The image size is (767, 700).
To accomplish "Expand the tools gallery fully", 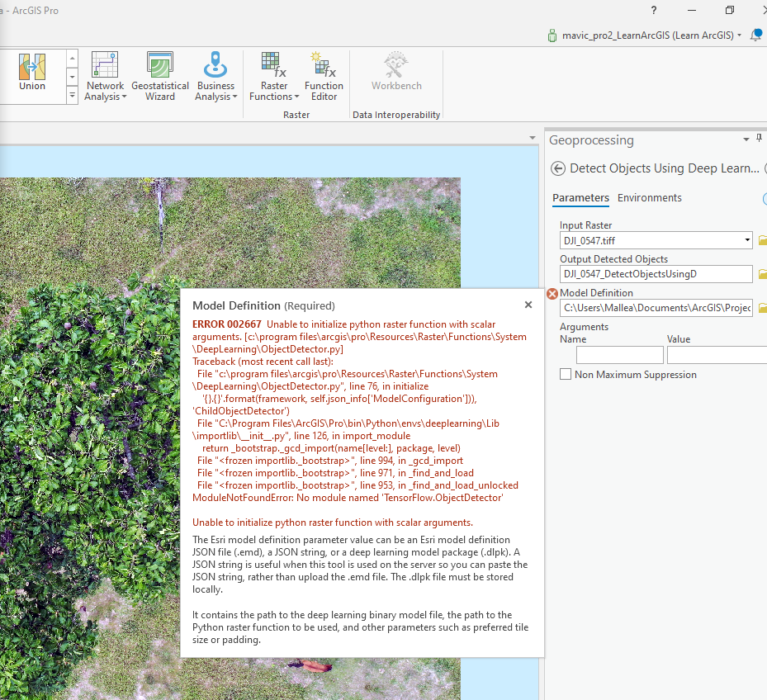I will 73,96.
